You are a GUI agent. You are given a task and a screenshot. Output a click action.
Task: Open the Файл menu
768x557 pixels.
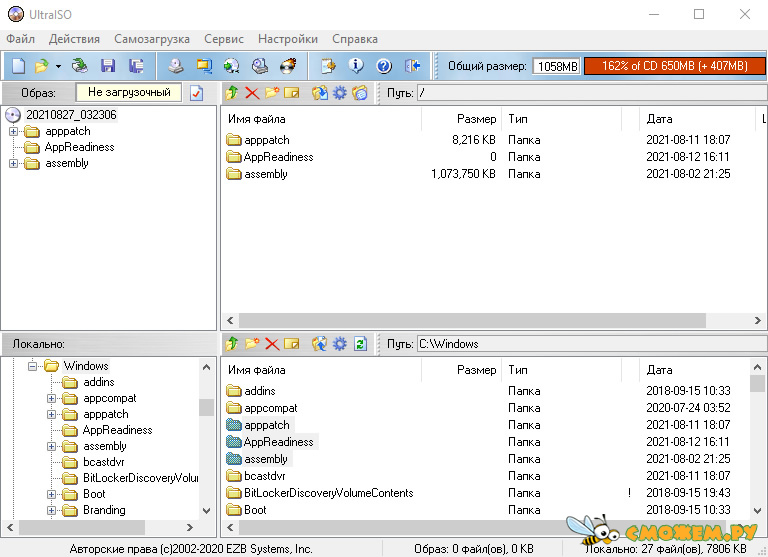(x=21, y=39)
